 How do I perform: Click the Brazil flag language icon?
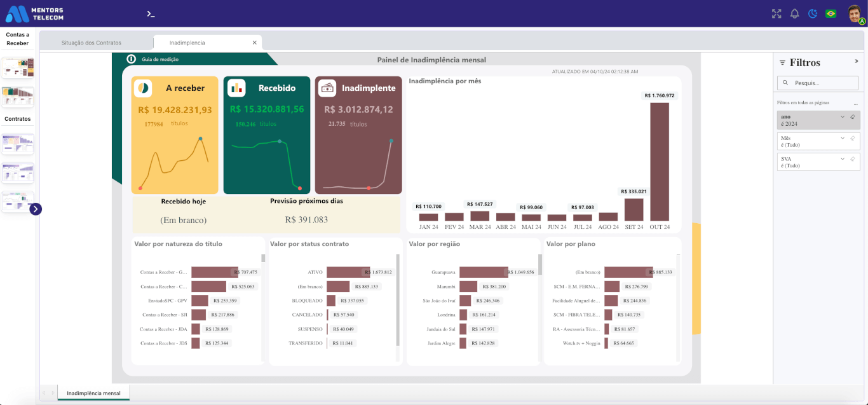831,13
